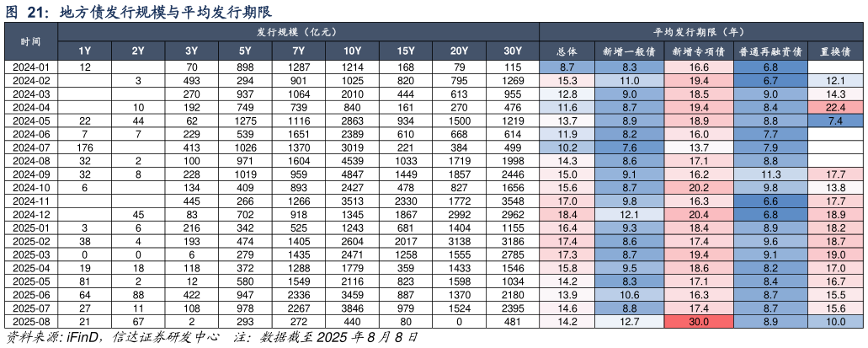The width and height of the screenshot is (868, 348).
Task: Select the 30Y column header
Action: coord(513,51)
